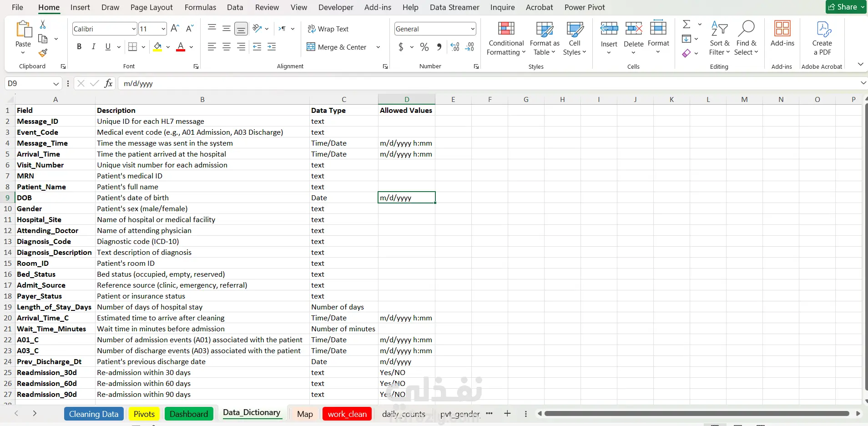Screen dimensions: 868x426
Task: Open the font size dropdown
Action: pyautogui.click(x=163, y=29)
